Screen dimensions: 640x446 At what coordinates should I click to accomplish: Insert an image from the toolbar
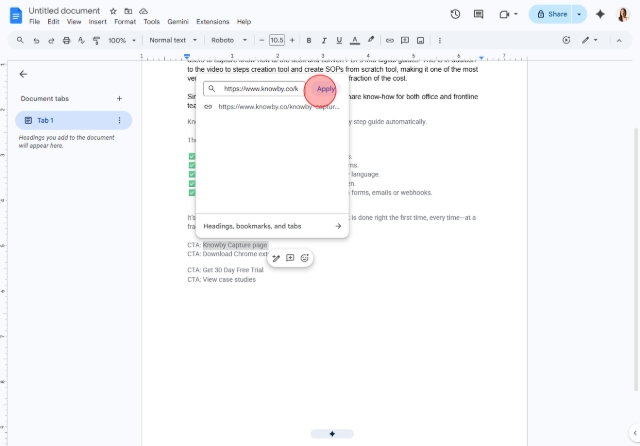(x=420, y=40)
